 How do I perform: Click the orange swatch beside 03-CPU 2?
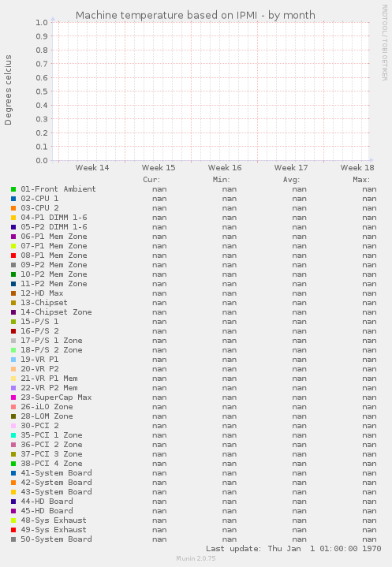13,208
